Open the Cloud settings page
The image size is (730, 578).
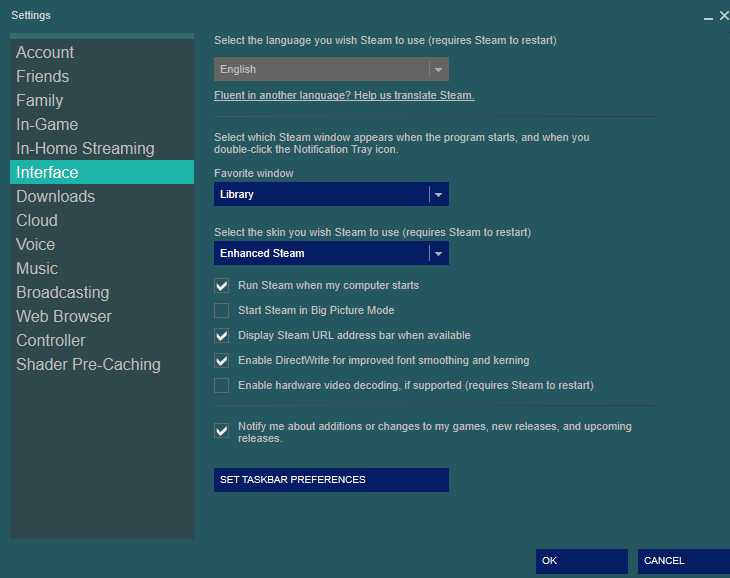tap(101, 220)
